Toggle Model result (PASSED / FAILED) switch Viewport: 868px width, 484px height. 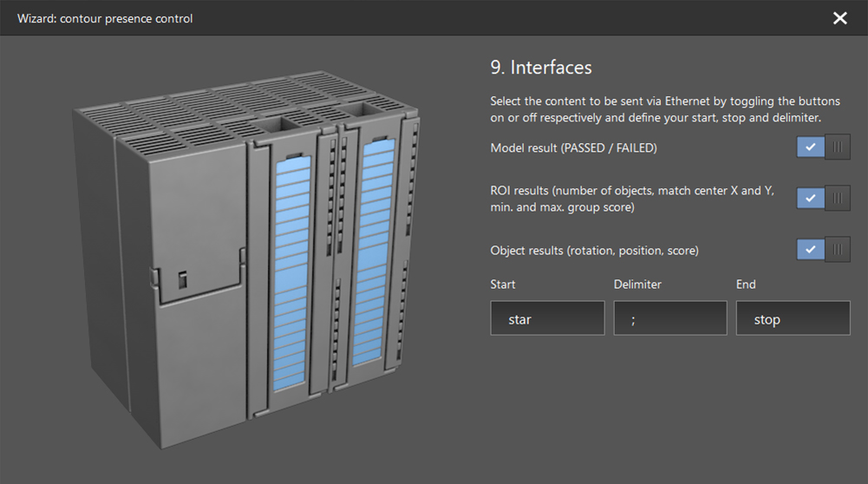pyautogui.click(x=823, y=147)
